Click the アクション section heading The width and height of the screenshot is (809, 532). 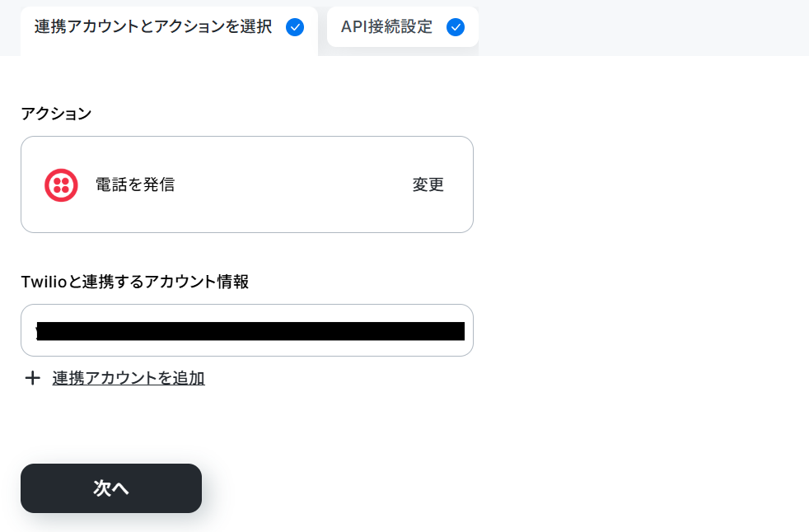coord(56,114)
